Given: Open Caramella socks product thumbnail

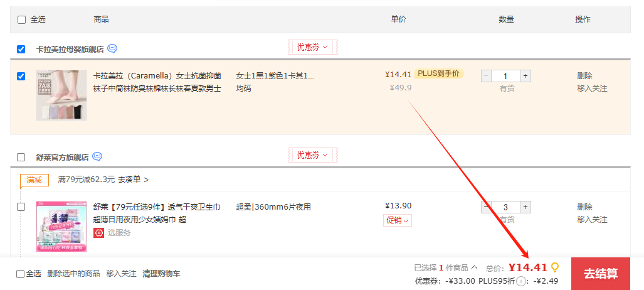Looking at the screenshot, I should pyautogui.click(x=61, y=95).
